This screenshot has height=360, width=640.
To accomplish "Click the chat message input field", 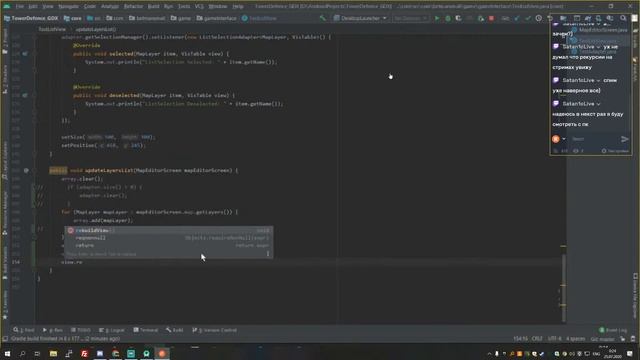I will [594, 139].
